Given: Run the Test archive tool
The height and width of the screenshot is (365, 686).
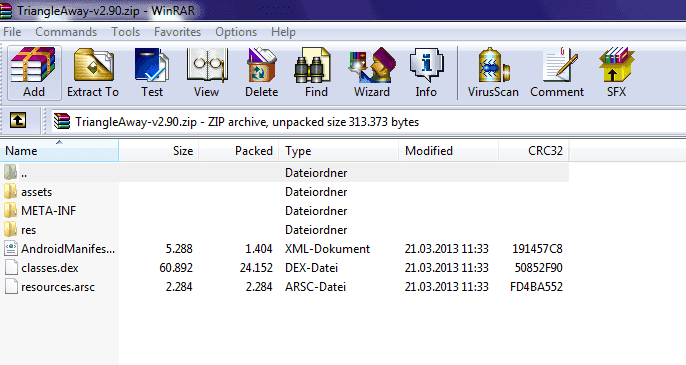Looking at the screenshot, I should click(152, 73).
